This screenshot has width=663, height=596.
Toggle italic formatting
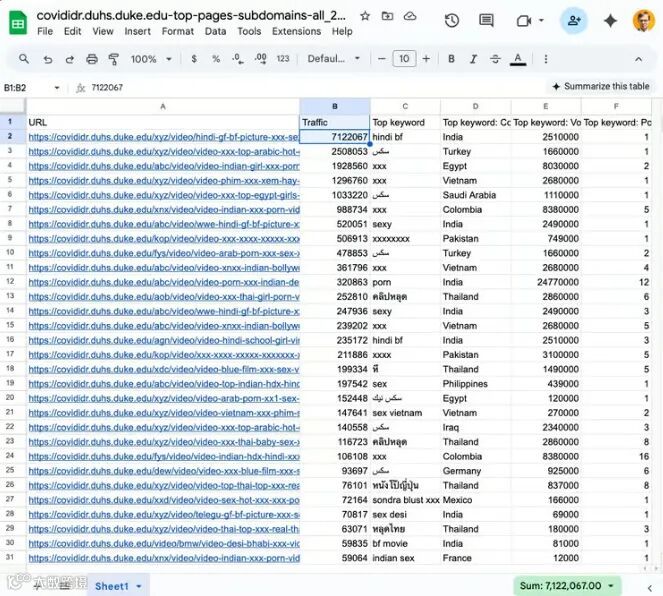tap(473, 59)
